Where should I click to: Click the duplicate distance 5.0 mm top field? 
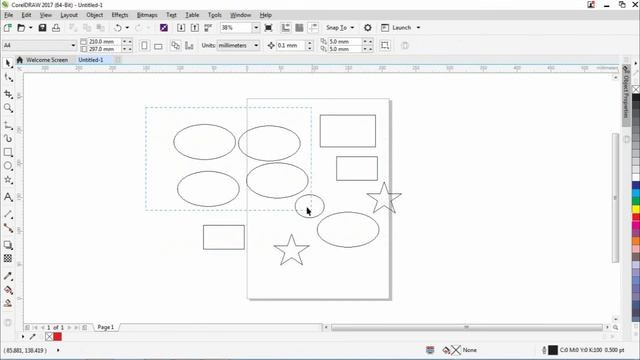pos(345,42)
